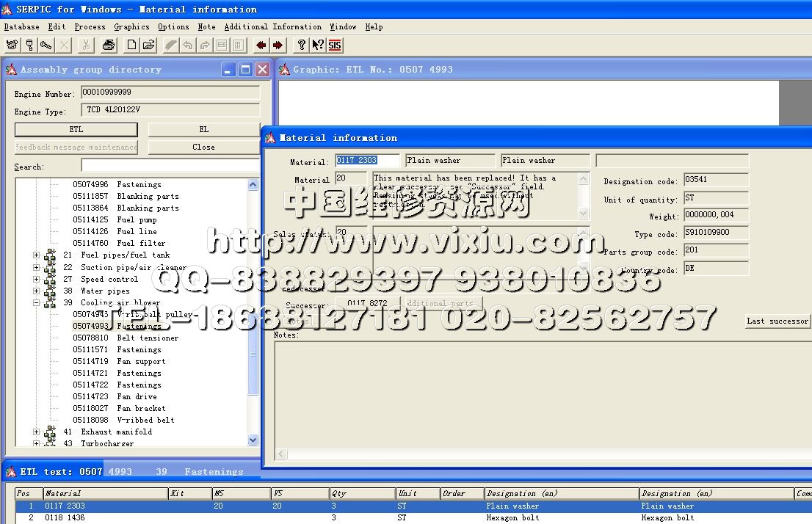Click the open folder toolbar icon
Viewport: 812px width, 524px height.
click(x=148, y=45)
